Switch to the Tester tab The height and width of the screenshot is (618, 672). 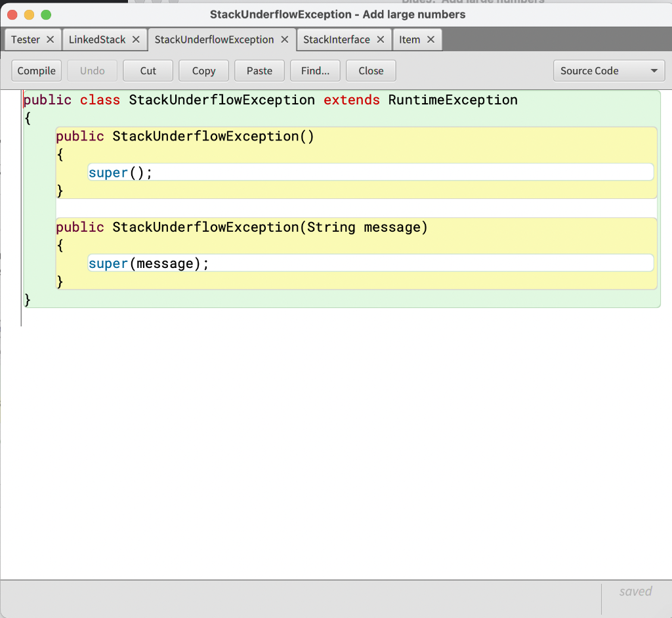pos(26,39)
